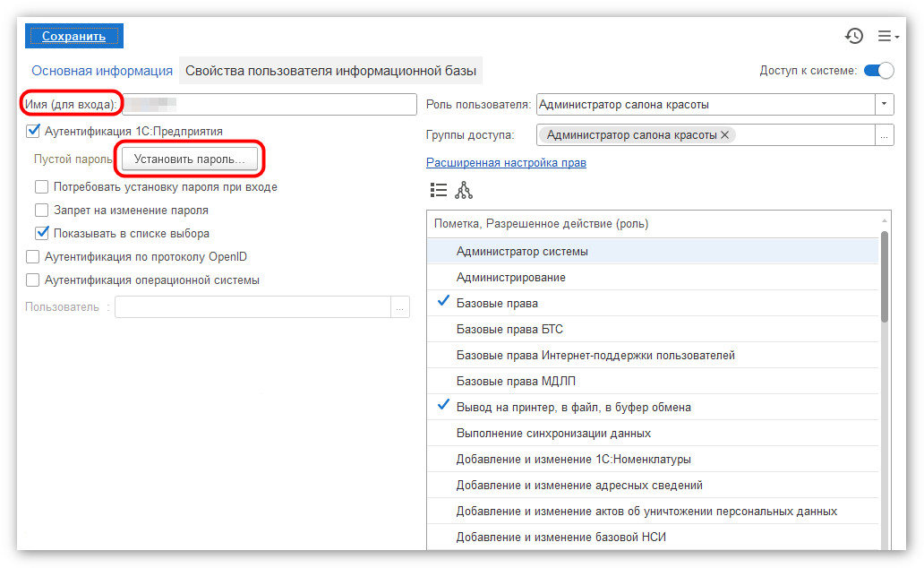Click the Сохранить button
The height and width of the screenshot is (568, 924).
coord(74,36)
